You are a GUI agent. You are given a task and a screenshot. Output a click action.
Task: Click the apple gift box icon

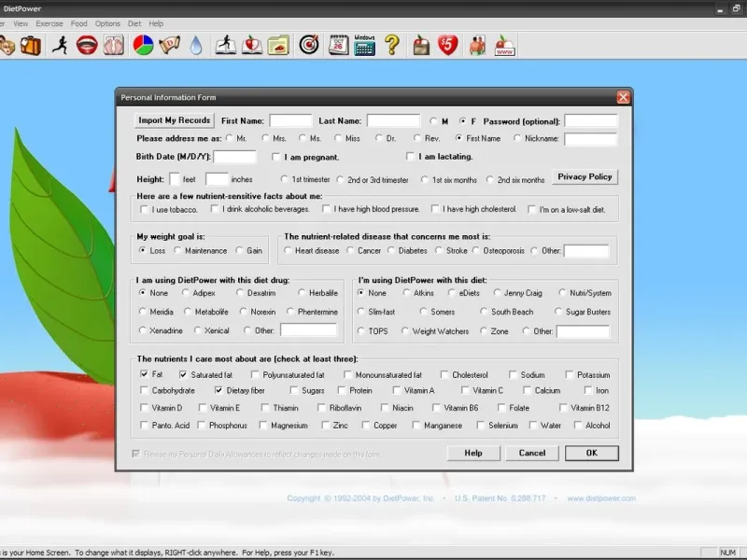pos(421,46)
